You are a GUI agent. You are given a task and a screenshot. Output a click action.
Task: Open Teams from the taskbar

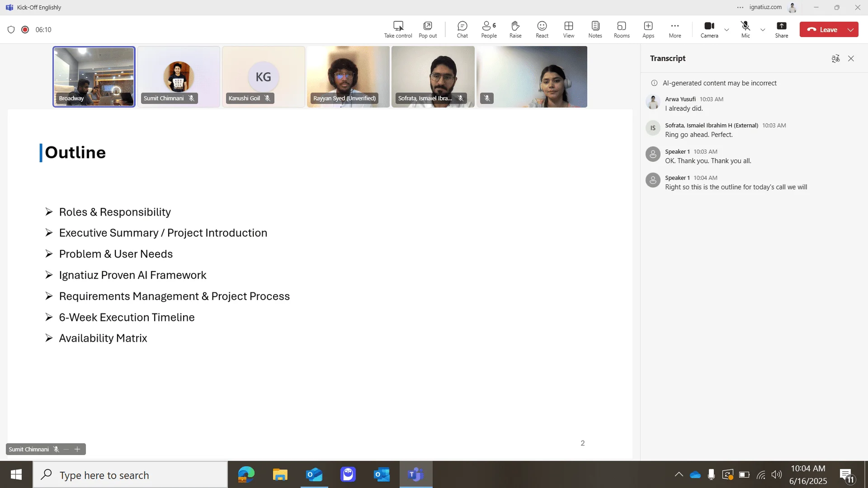point(416,474)
